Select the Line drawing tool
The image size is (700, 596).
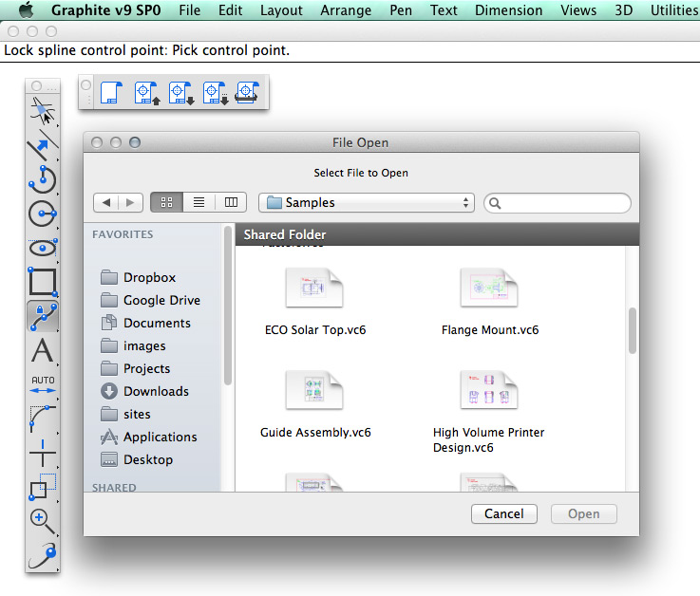click(x=43, y=144)
